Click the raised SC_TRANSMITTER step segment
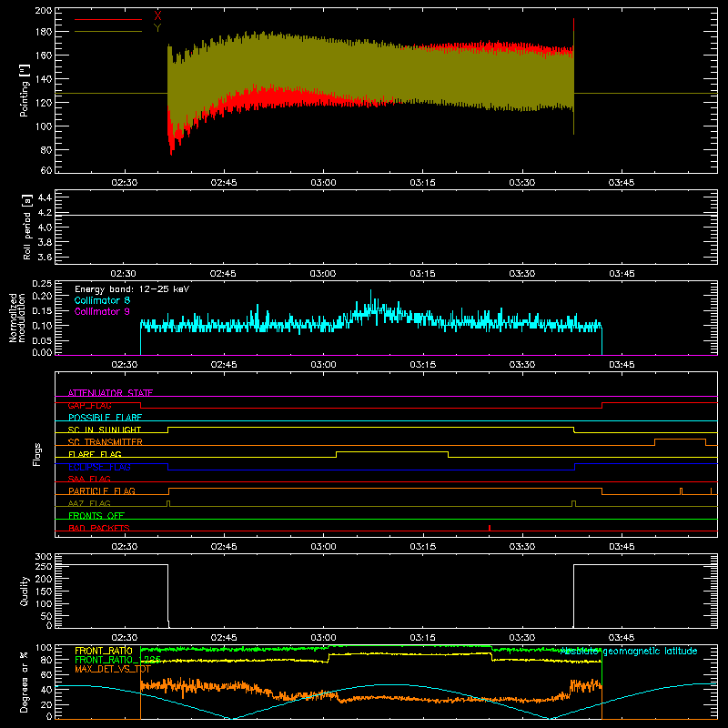This screenshot has width=728, height=728. pyautogui.click(x=680, y=440)
